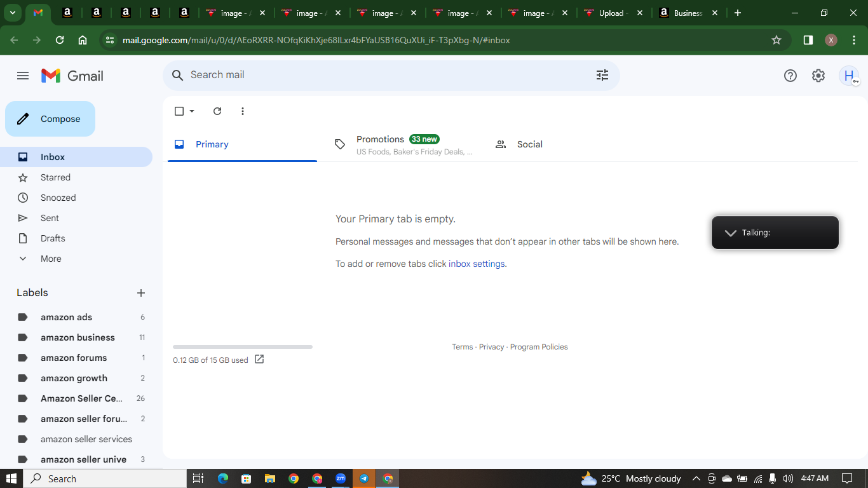The width and height of the screenshot is (868, 488).
Task: Open the amazon business label
Action: tap(76, 337)
